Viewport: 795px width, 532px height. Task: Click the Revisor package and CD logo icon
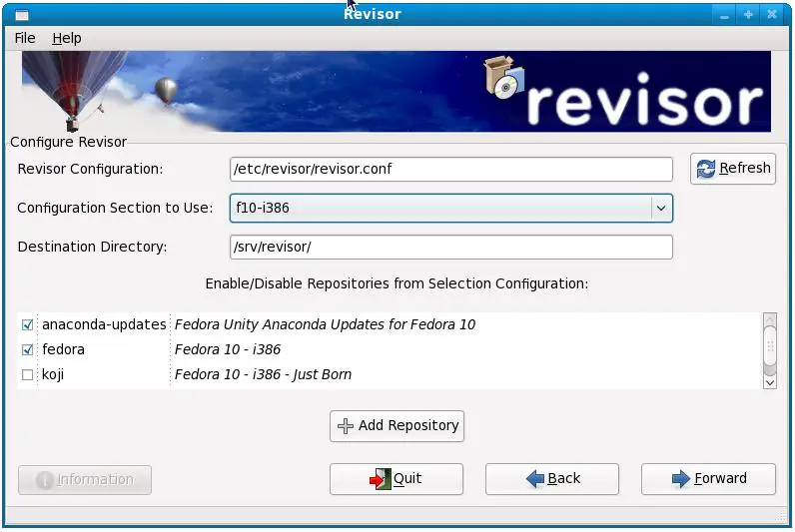tap(503, 78)
